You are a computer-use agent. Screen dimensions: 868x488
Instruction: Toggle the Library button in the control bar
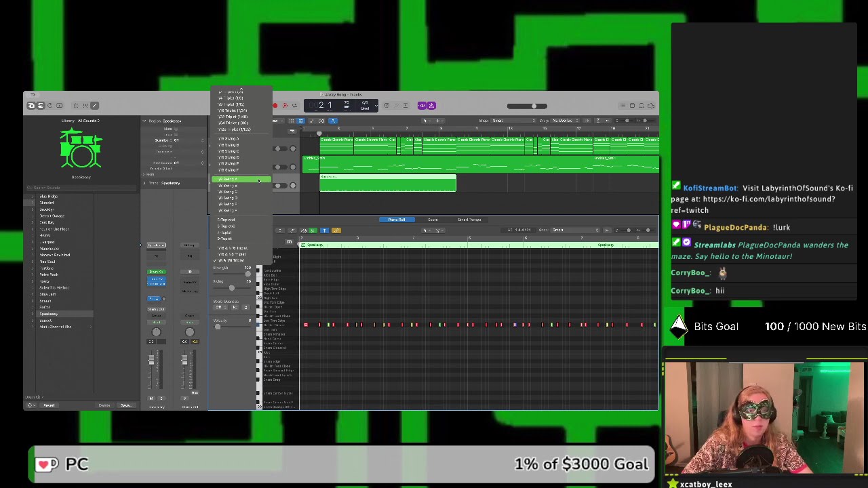(x=31, y=105)
